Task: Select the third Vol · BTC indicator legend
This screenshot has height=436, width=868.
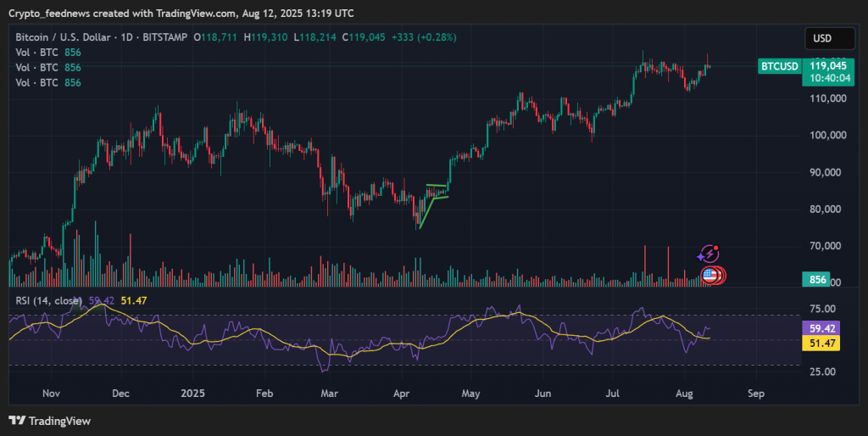Action: point(36,82)
